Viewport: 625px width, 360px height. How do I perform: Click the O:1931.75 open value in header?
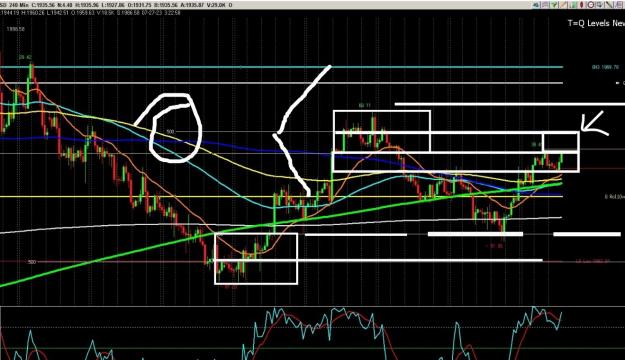[140, 5]
